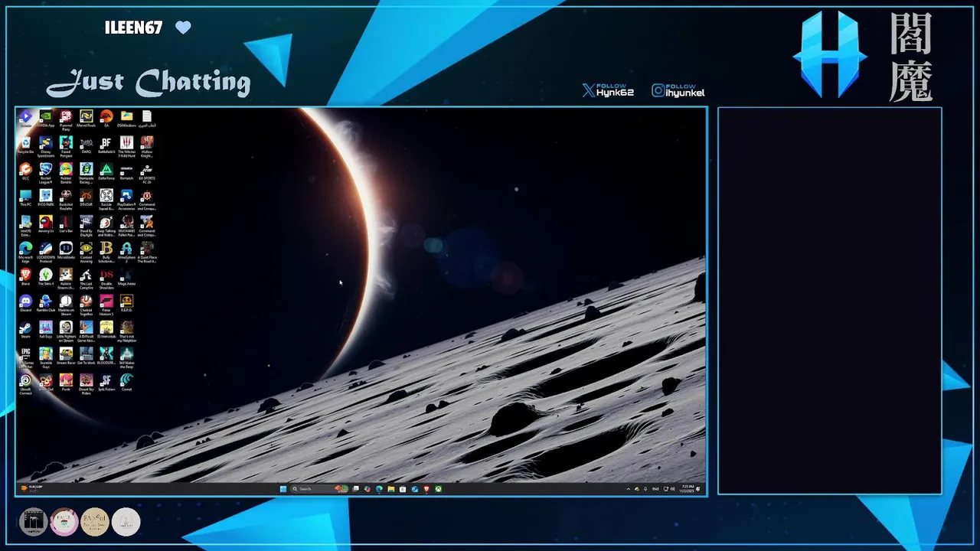This screenshot has width=980, height=551.
Task: Open the Liar's Bar shortcut
Action: [x=66, y=225]
